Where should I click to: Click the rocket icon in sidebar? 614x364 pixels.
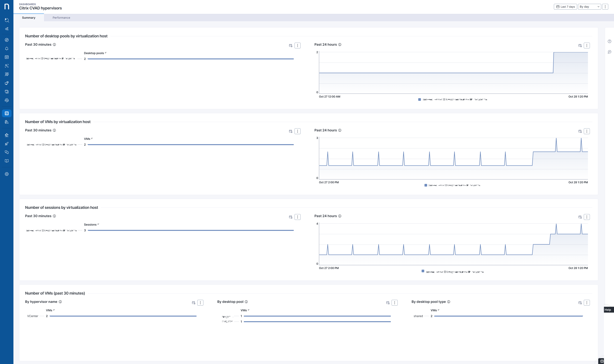(7, 144)
